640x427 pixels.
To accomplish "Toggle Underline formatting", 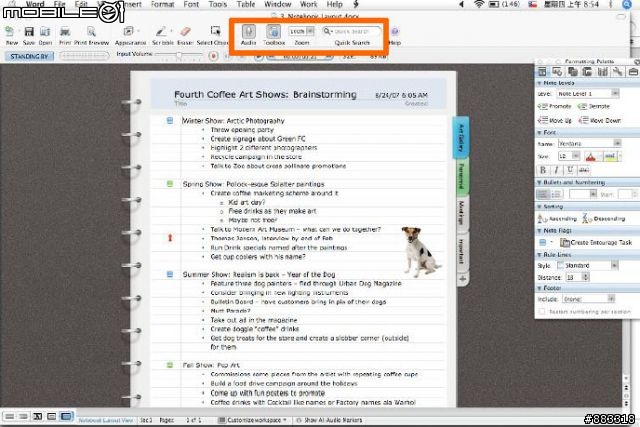I will (x=570, y=170).
